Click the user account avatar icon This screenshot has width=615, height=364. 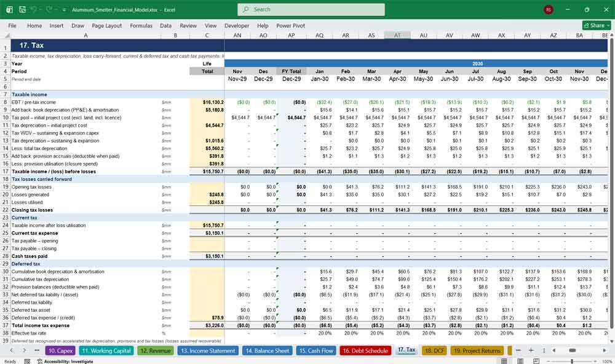(x=549, y=9)
